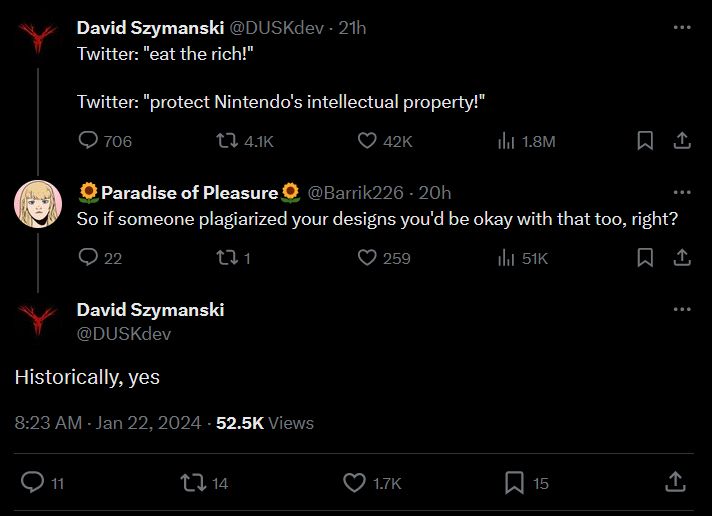Open more options for the top tweet
The width and height of the screenshot is (712, 516).
pyautogui.click(x=682, y=28)
